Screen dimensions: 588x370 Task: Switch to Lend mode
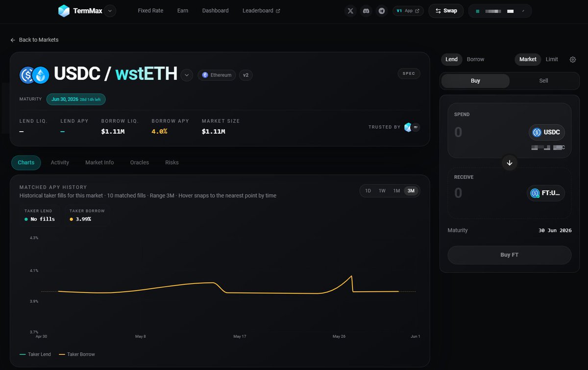pyautogui.click(x=452, y=59)
